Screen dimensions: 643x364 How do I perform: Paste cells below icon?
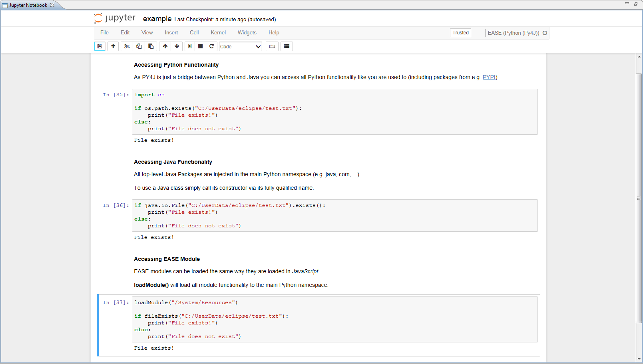click(x=151, y=46)
